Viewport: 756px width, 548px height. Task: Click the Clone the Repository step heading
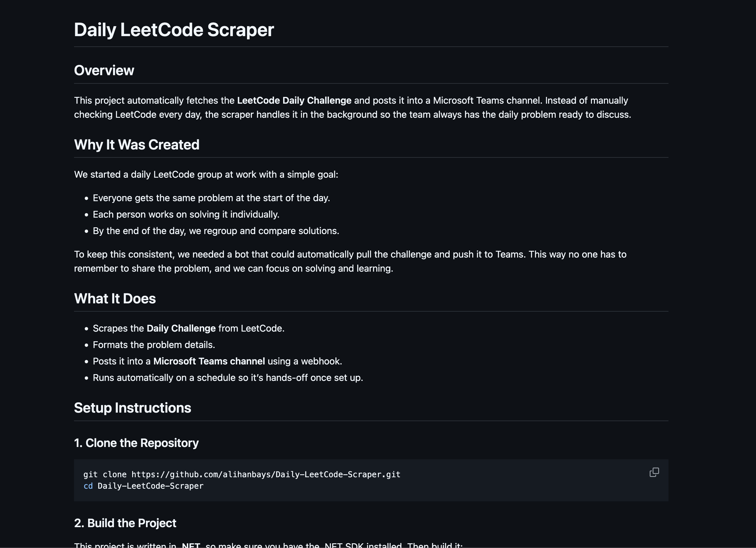136,443
